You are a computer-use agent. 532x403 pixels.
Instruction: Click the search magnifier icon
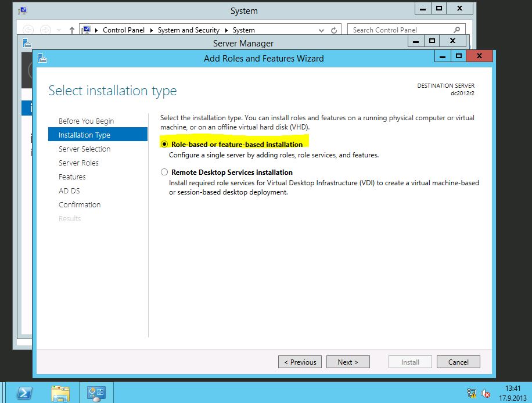(x=456, y=30)
